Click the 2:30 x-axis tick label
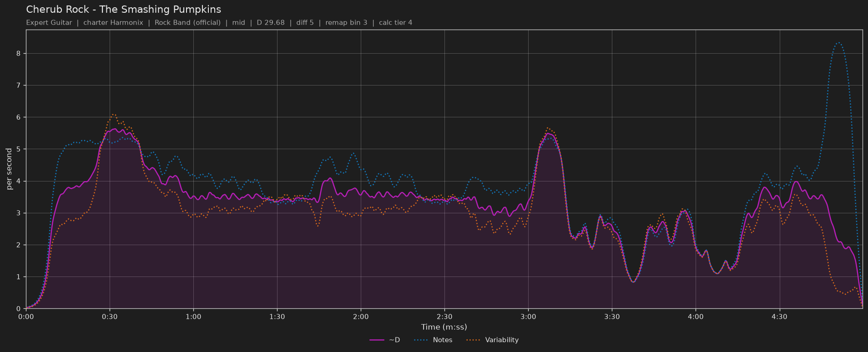 444,317
